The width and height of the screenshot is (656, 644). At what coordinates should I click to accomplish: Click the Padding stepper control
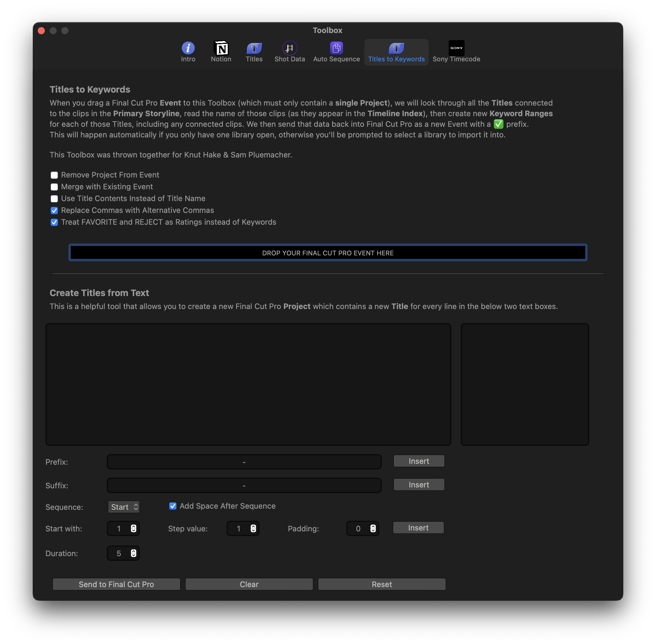(373, 529)
